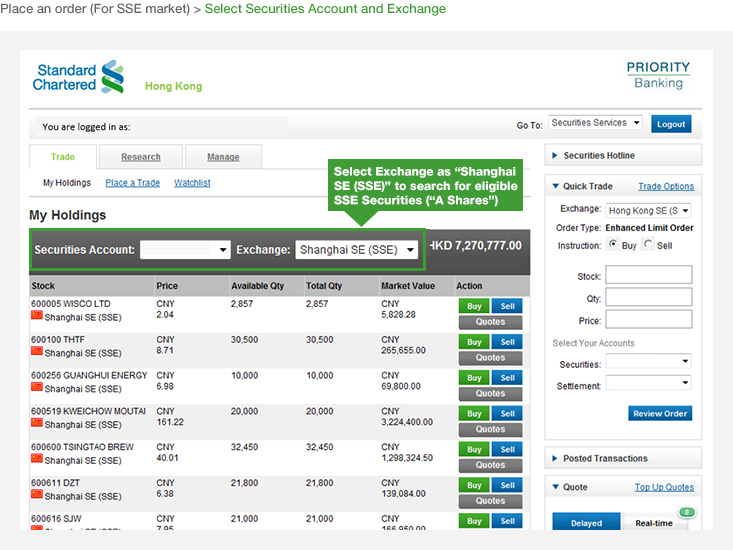Switch to the Trade tab
Image resolution: width=733 pixels, height=550 pixels.
(63, 157)
